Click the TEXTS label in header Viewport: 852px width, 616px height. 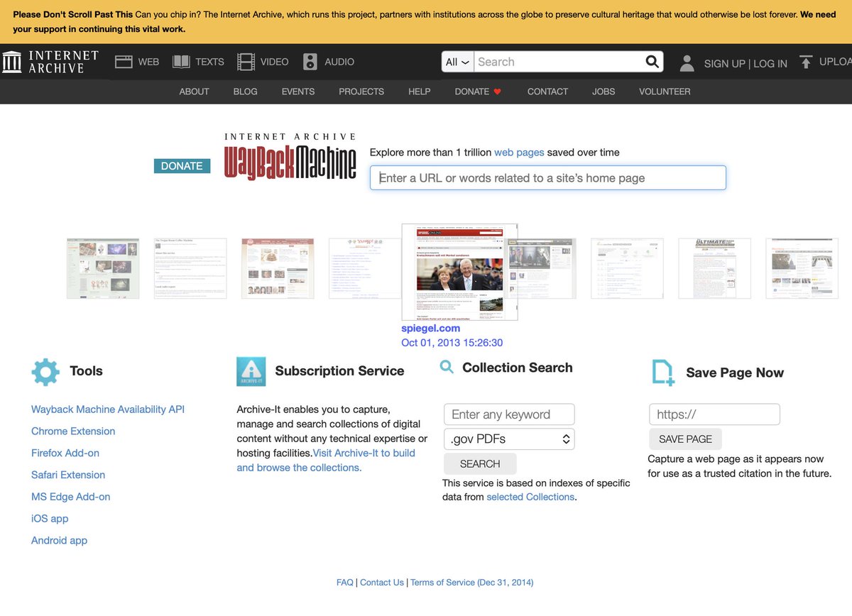tap(209, 62)
